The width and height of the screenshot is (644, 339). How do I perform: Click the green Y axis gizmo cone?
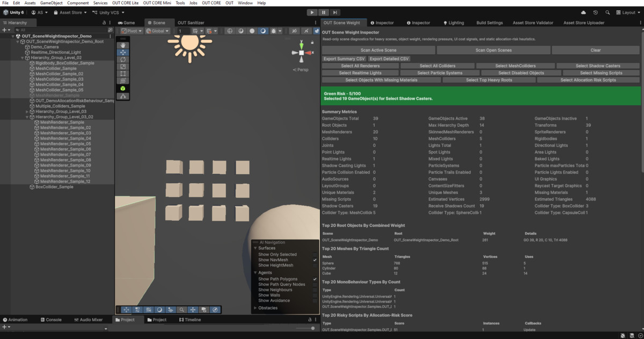tap(302, 45)
